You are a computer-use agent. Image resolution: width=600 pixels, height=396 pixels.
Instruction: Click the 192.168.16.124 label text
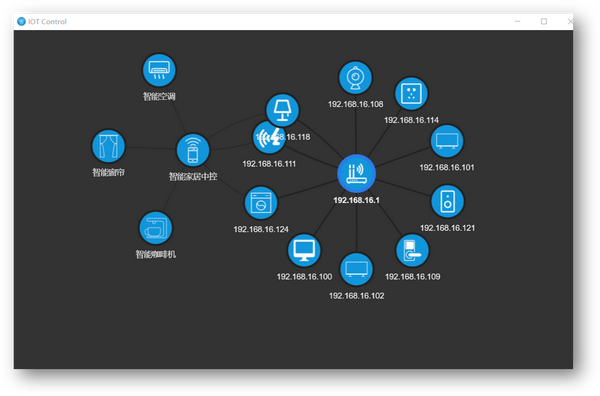tap(261, 229)
